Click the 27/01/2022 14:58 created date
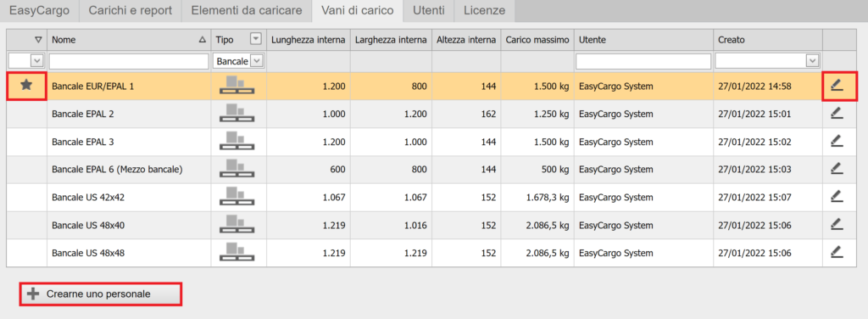Image resolution: width=868 pixels, height=319 pixels. (754, 86)
